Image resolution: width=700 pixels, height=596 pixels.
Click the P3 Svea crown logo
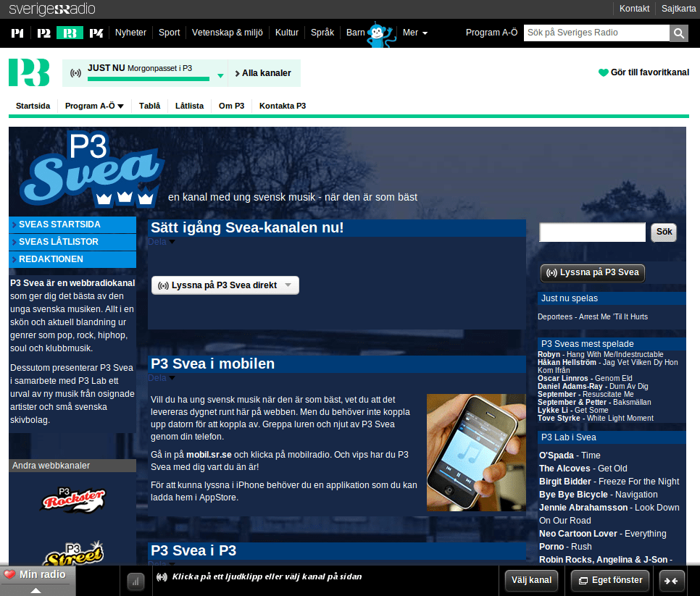tap(91, 169)
